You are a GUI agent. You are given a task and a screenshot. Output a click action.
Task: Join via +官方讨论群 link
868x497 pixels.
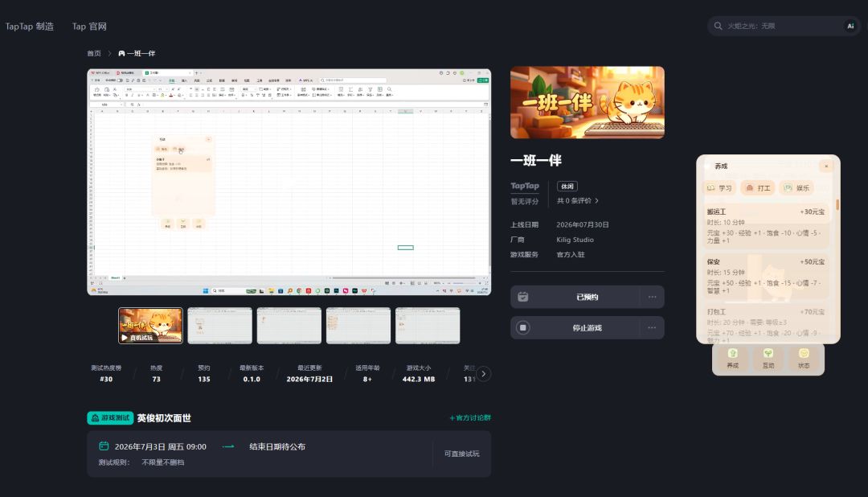coord(470,417)
